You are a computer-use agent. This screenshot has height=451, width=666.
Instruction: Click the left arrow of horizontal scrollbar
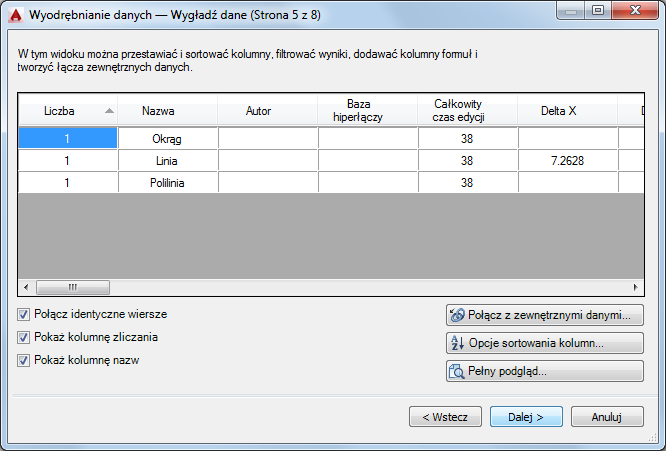pos(26,287)
